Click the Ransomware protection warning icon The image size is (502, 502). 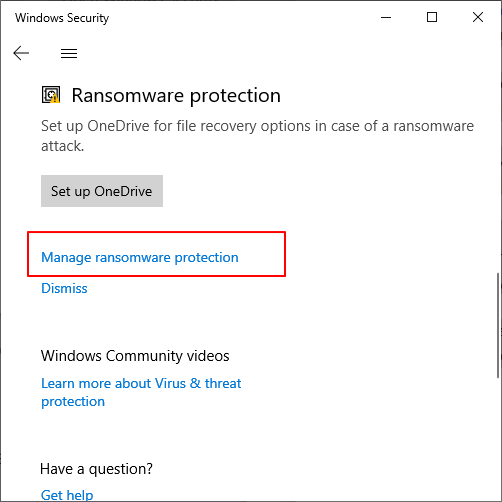(51, 95)
